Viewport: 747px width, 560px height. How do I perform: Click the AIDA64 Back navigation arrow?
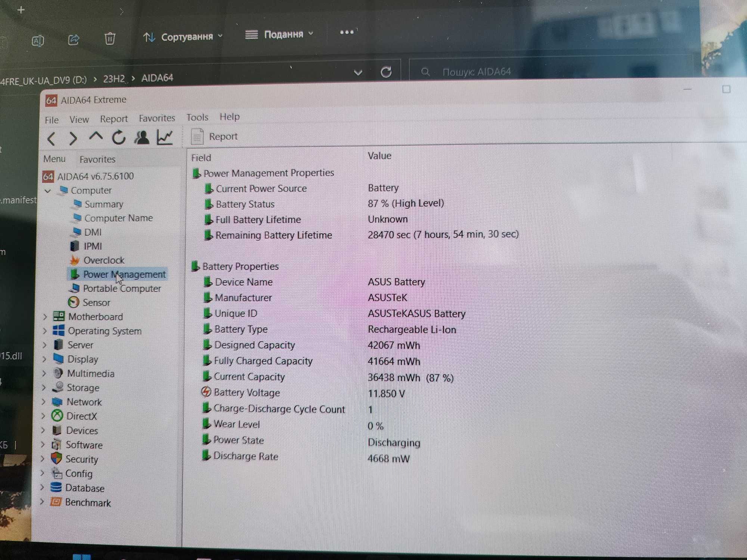(x=52, y=139)
